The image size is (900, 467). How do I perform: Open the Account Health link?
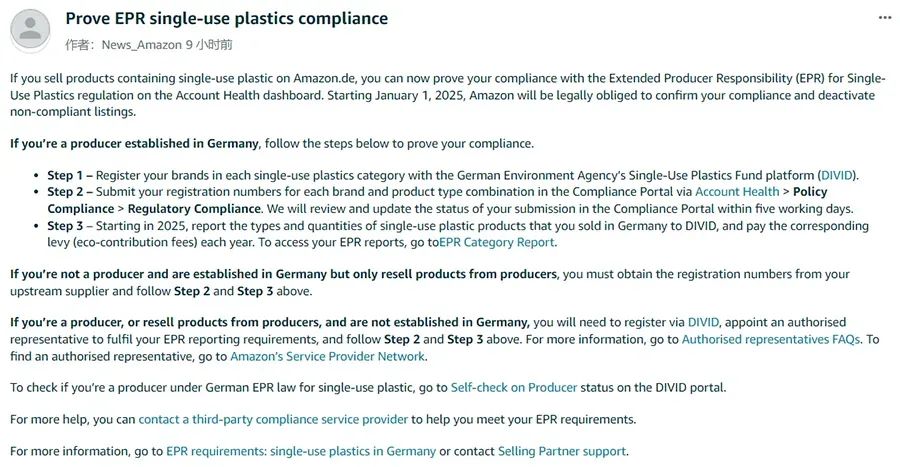[x=737, y=192]
